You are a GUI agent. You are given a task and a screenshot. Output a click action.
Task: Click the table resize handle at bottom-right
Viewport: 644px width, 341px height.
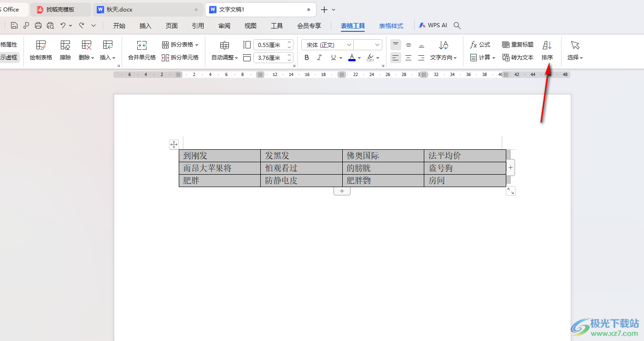(510, 191)
